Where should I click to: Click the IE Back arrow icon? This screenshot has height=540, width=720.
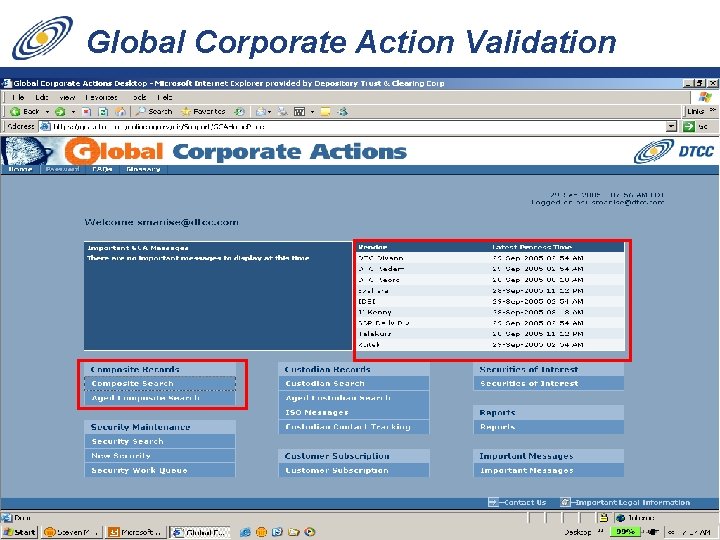pos(15,112)
